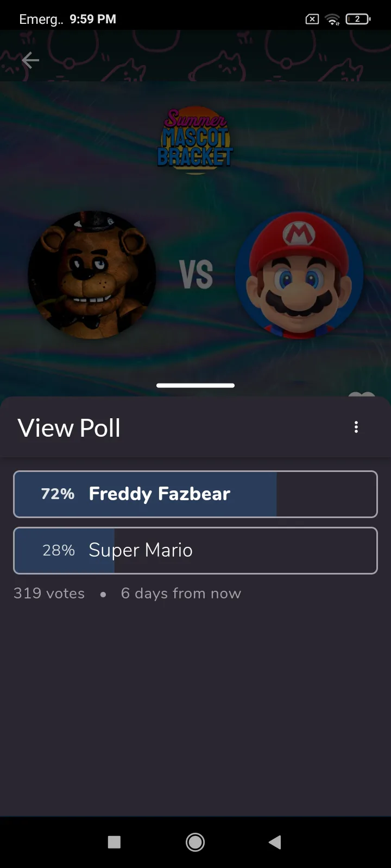Vote for the Freddy Fazbear option
The height and width of the screenshot is (868, 391).
(195, 494)
